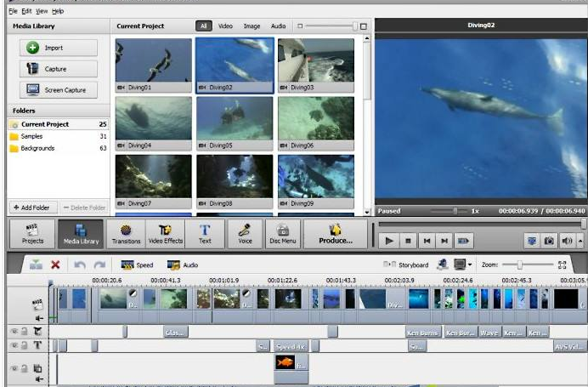The width and height of the screenshot is (588, 387).
Task: Open the Help menu
Action: 58,11
